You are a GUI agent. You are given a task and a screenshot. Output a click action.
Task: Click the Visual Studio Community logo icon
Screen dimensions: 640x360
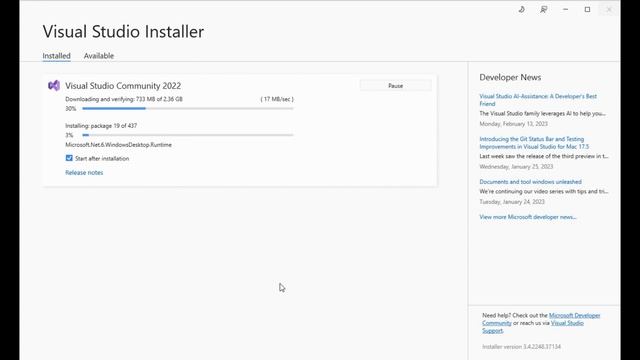[x=54, y=85]
